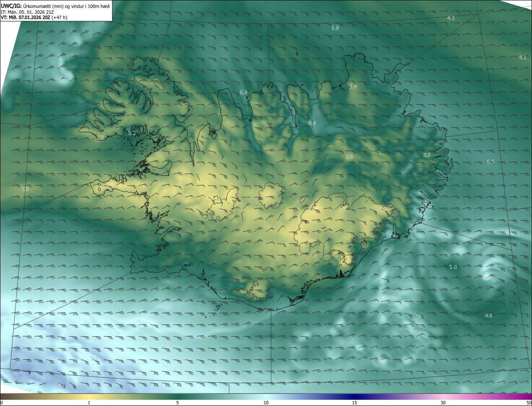532x406 pixels.
Task: Click the '6.9' value label on the map
Action: pyautogui.click(x=312, y=123)
